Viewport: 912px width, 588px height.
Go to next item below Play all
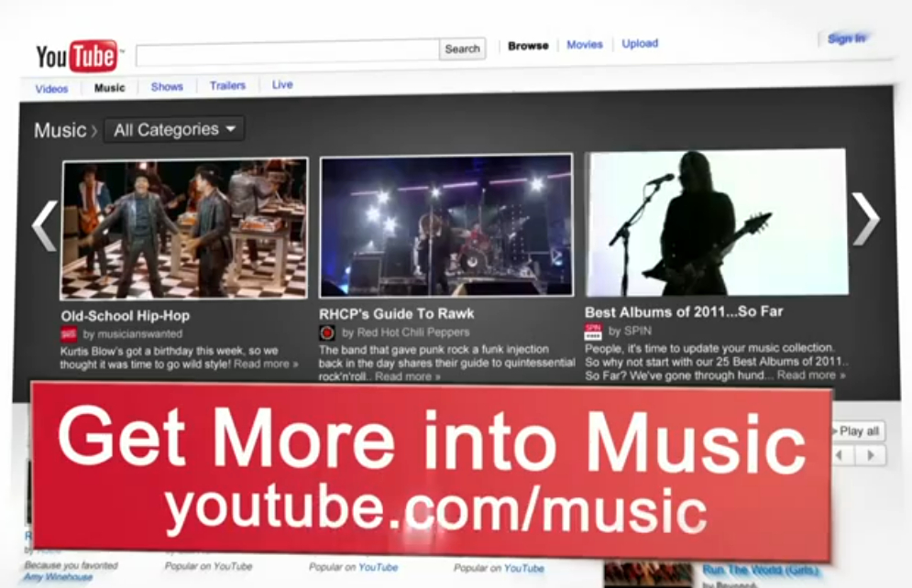[x=871, y=455]
